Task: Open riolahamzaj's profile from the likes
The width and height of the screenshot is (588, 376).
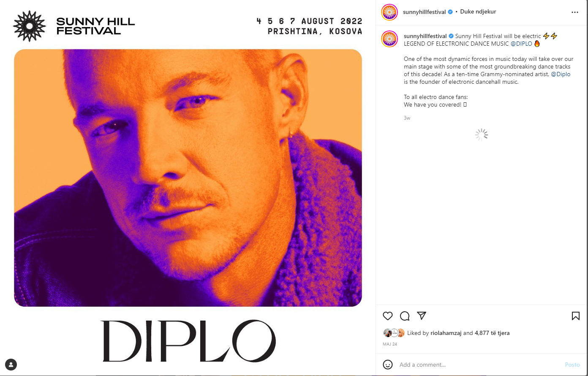Action: click(x=446, y=333)
